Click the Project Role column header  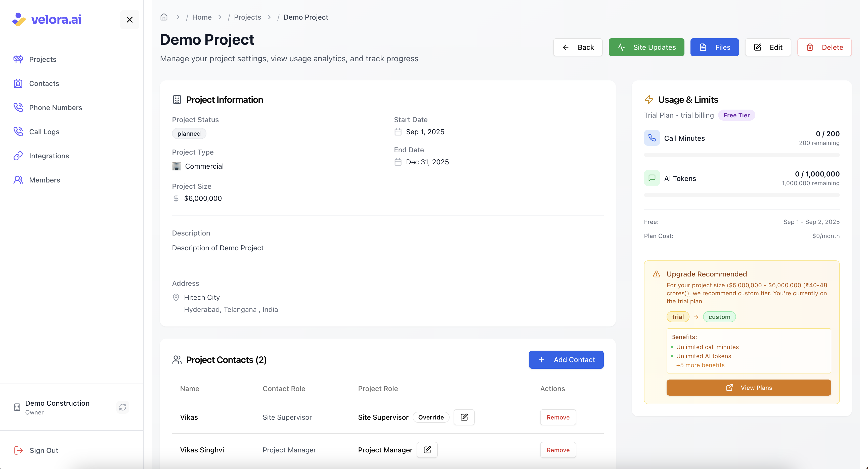[378, 389]
